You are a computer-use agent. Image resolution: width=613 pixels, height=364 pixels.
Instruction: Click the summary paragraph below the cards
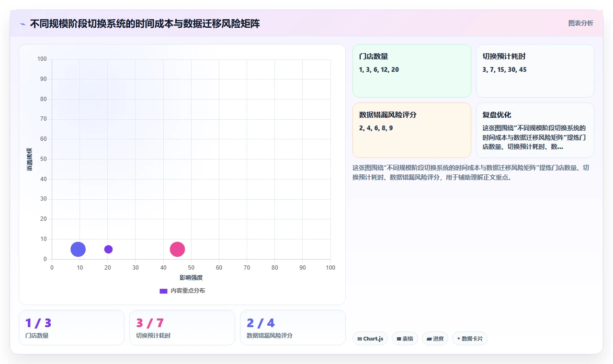click(x=472, y=172)
